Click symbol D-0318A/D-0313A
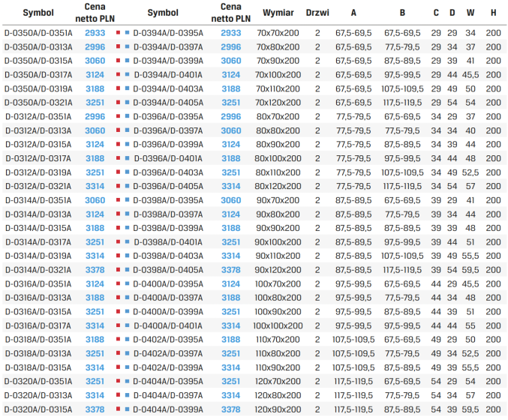508x420 pixels. pos(38,353)
